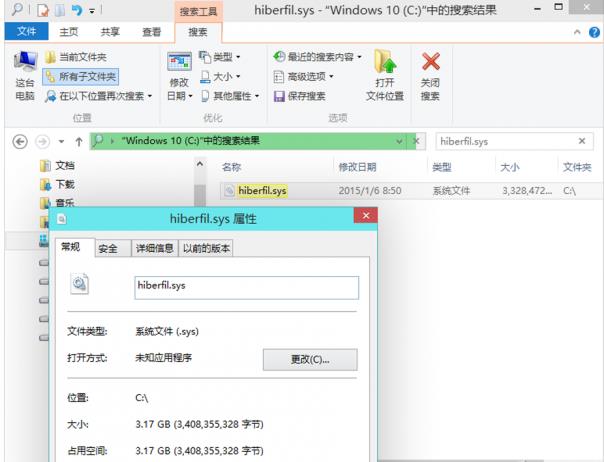Screen dimensions: 604x462
Task: Switch to Details (详细信息) tab in properties
Action: coord(155,249)
